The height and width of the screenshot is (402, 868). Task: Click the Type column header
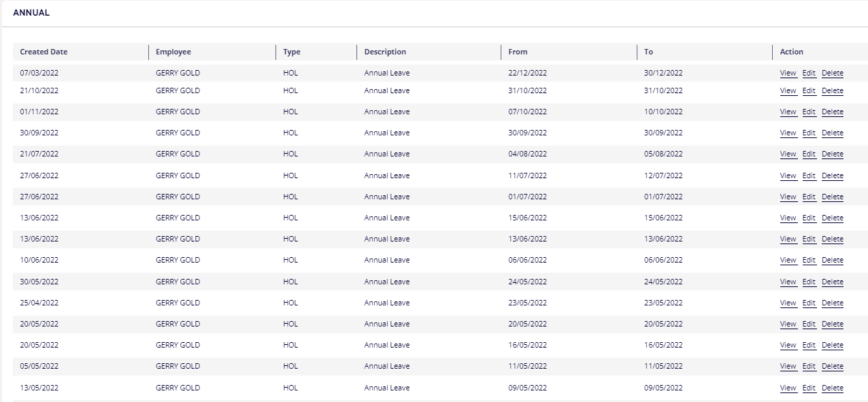coord(291,52)
